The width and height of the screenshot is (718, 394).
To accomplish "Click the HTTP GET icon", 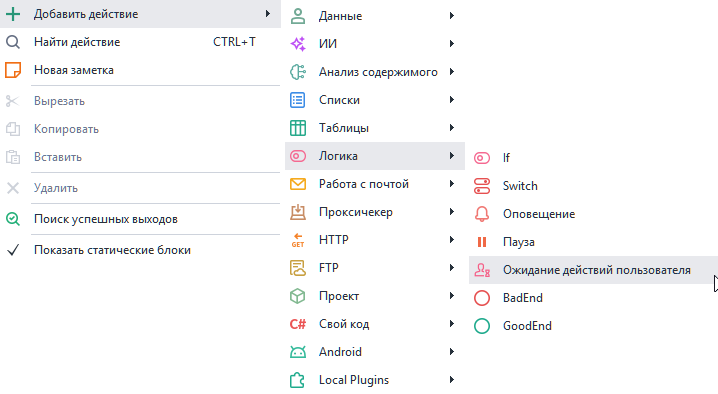I will (298, 240).
